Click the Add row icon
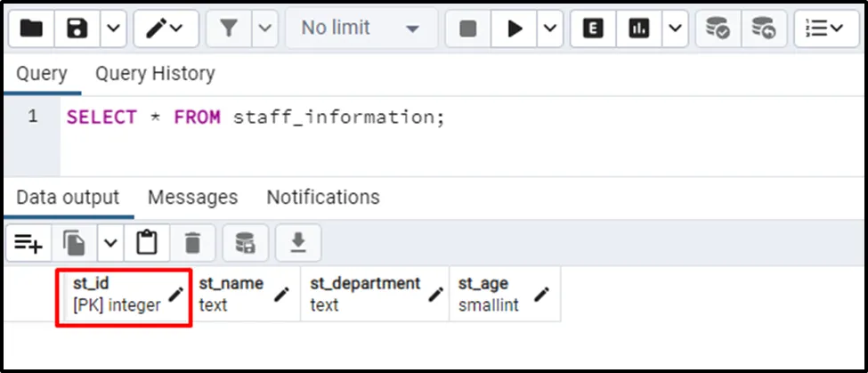Screen dimensions: 868x373 [28, 242]
